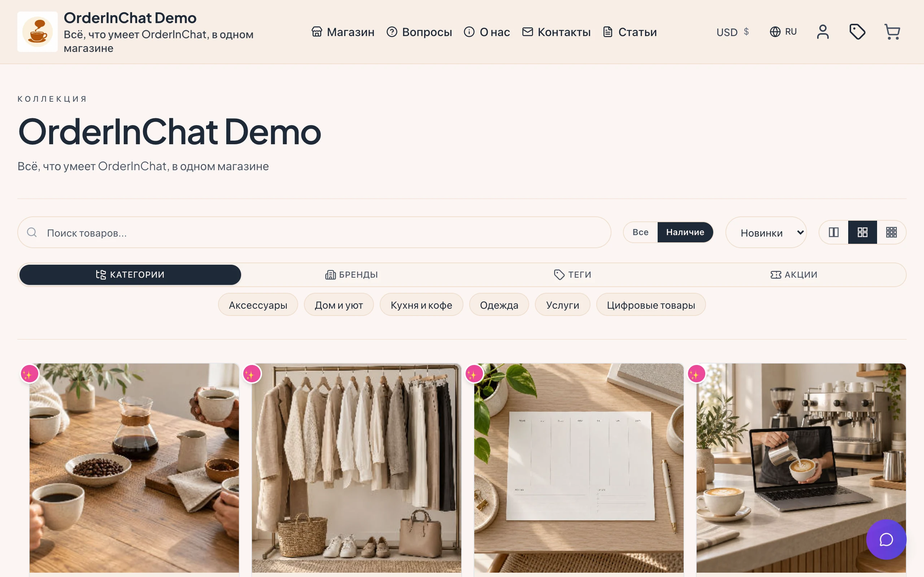Click the sparkle badge on clothing rack product

coord(252,374)
